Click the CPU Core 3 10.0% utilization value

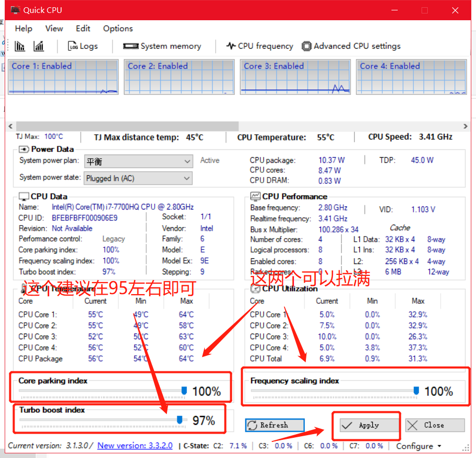(x=327, y=337)
